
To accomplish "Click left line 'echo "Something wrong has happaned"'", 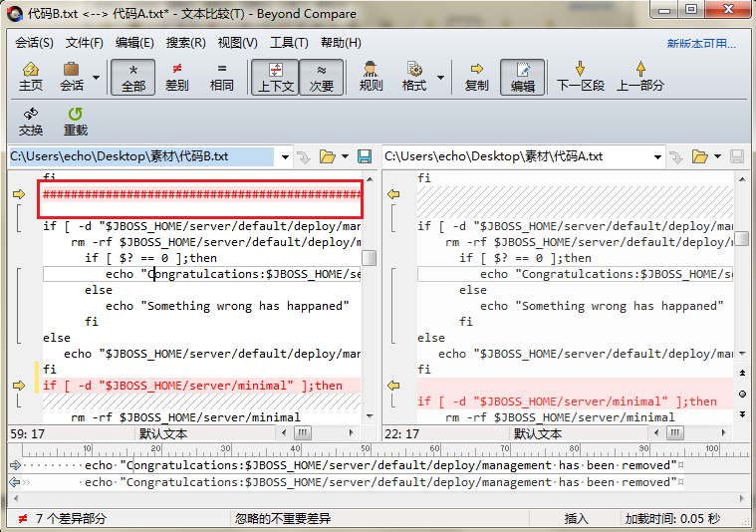I will click(227, 306).
